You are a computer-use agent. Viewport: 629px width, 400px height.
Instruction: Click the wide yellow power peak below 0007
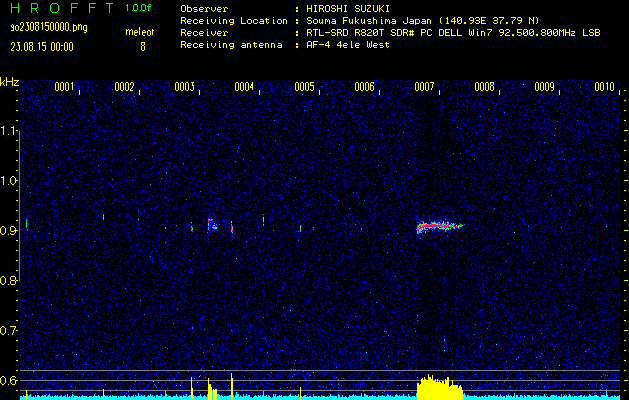click(x=435, y=388)
